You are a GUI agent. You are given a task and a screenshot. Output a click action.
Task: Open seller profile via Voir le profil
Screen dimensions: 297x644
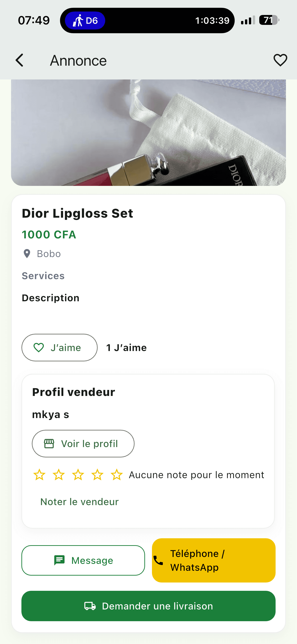[x=83, y=444]
